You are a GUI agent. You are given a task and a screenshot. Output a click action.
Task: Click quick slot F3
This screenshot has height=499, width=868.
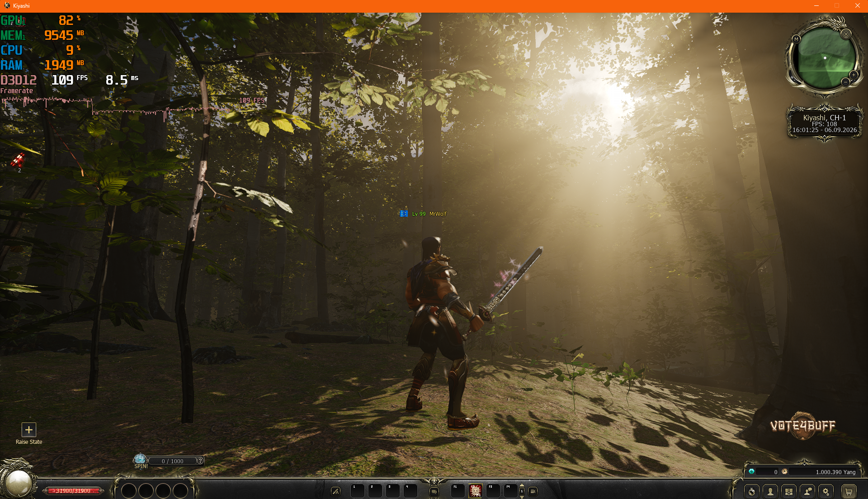(x=493, y=491)
